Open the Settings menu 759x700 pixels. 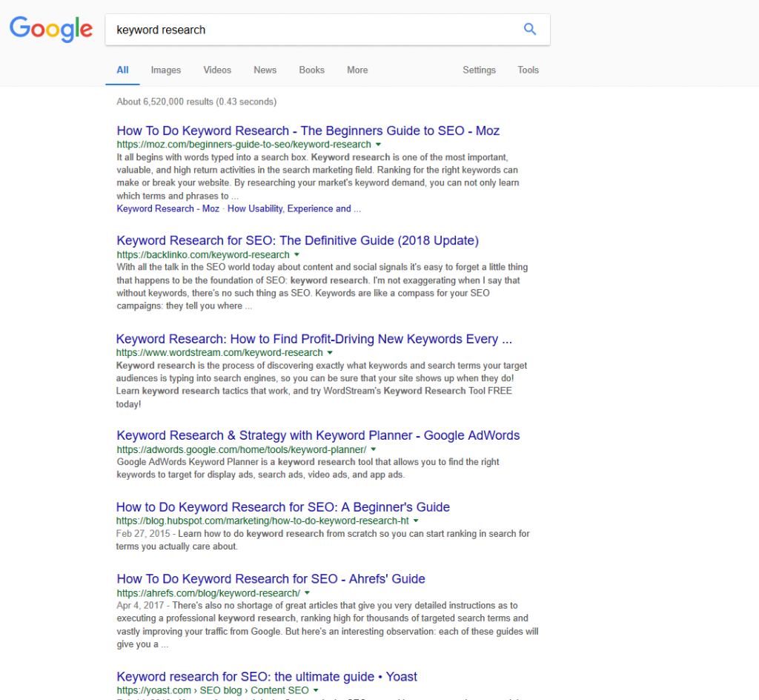coord(479,70)
